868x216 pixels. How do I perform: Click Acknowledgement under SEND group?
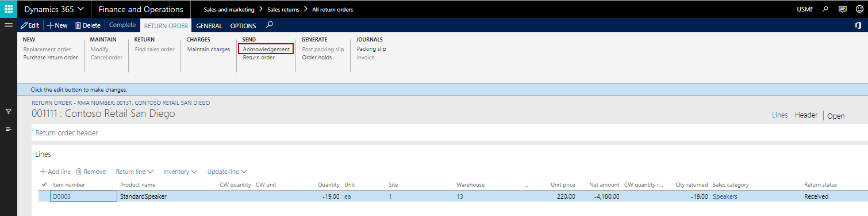tap(266, 50)
